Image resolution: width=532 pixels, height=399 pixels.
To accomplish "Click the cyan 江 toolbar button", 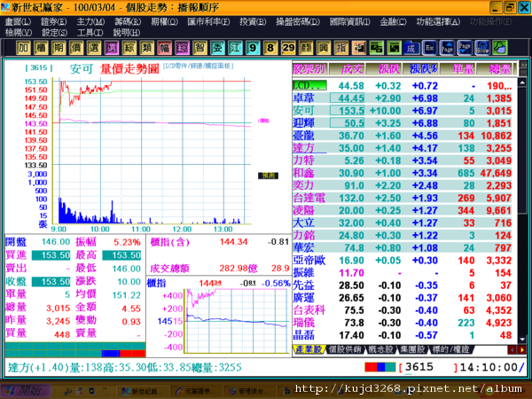I will point(235,48).
